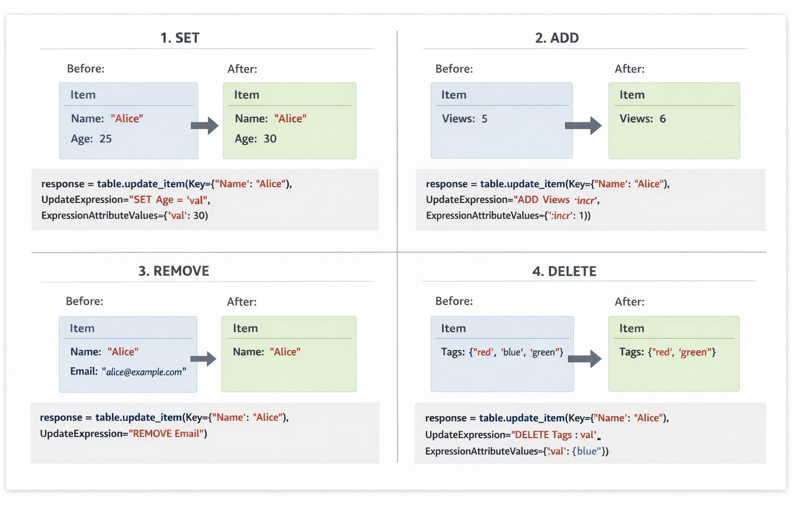Click the blue Before box showing Views: 5
The image size is (798, 532).
[x=501, y=121]
